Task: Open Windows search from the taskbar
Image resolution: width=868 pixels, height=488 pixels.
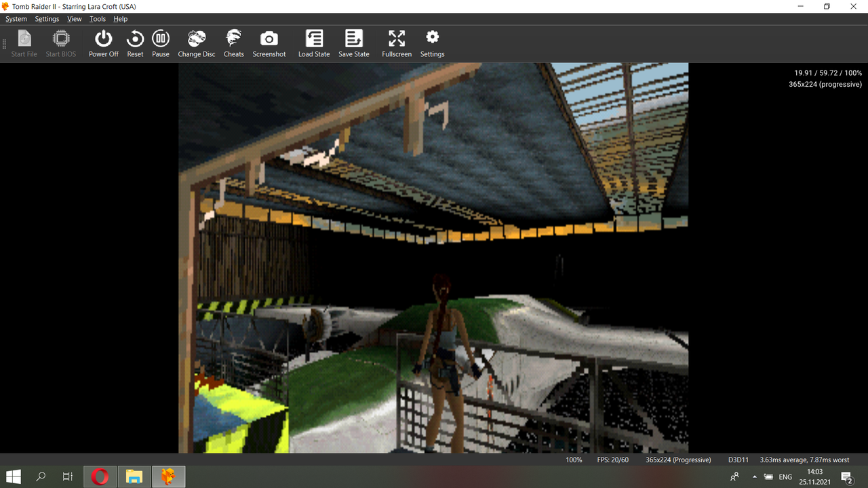Action: (x=41, y=476)
